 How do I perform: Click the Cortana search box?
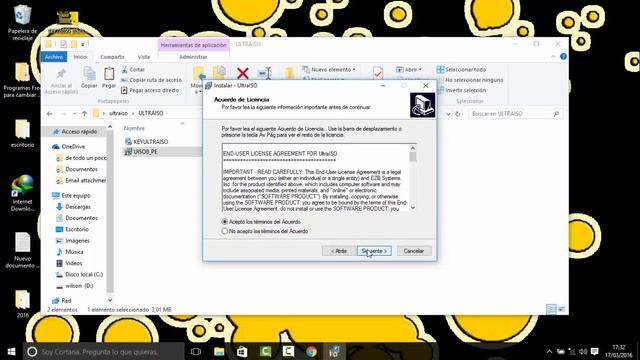pyautogui.click(x=104, y=351)
